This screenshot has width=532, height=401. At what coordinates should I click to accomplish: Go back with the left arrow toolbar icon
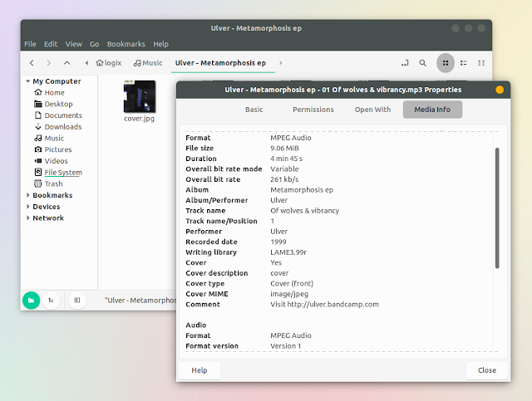tap(32, 63)
